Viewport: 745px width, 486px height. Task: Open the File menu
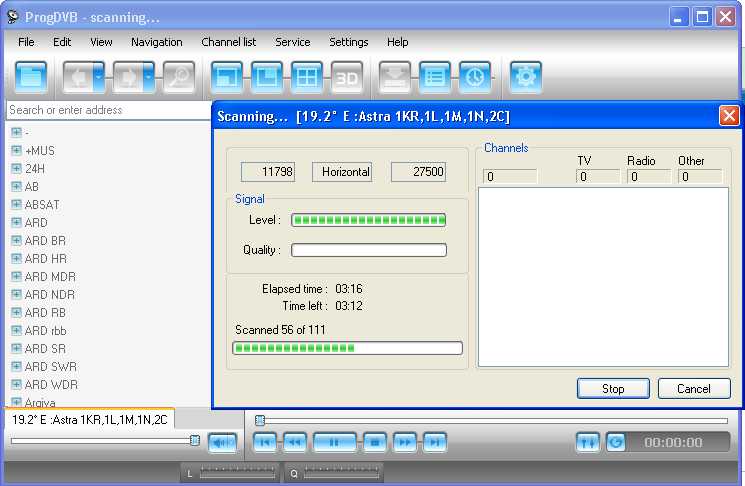click(x=26, y=42)
